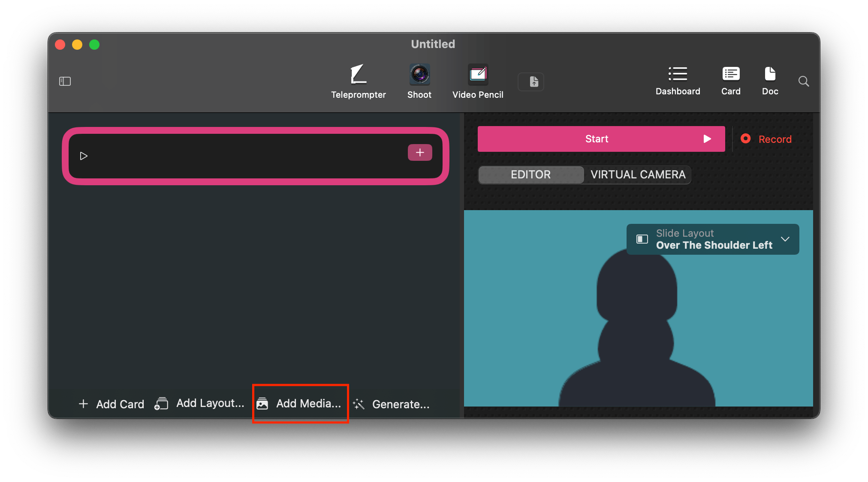868x482 pixels.
Task: Toggle recording with Record button
Action: coord(766,139)
